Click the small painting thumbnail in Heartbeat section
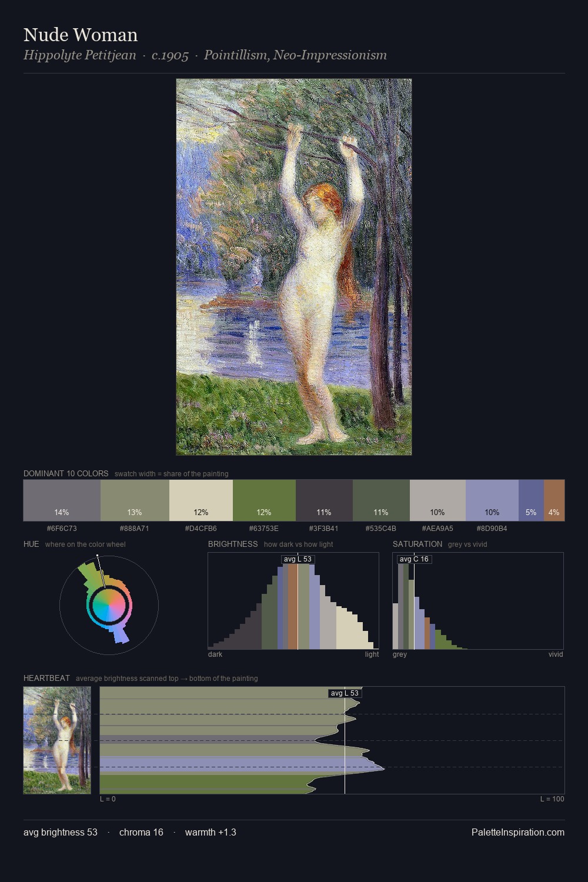 point(57,740)
